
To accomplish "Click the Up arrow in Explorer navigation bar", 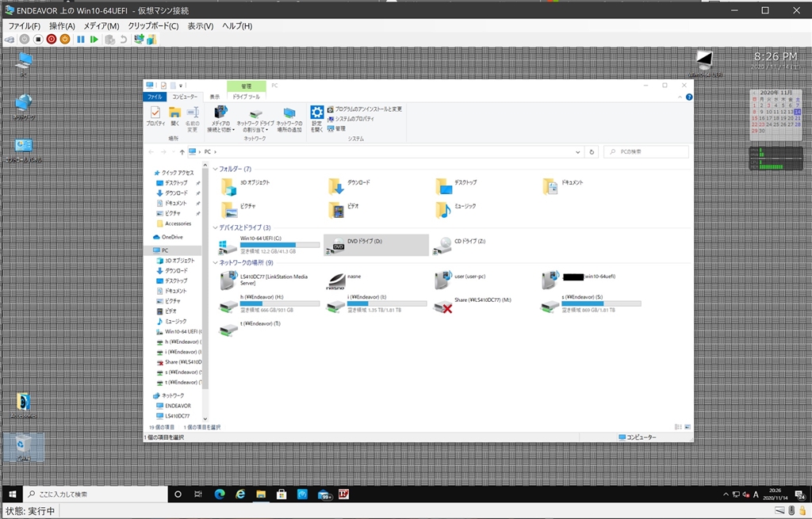I will coord(182,152).
